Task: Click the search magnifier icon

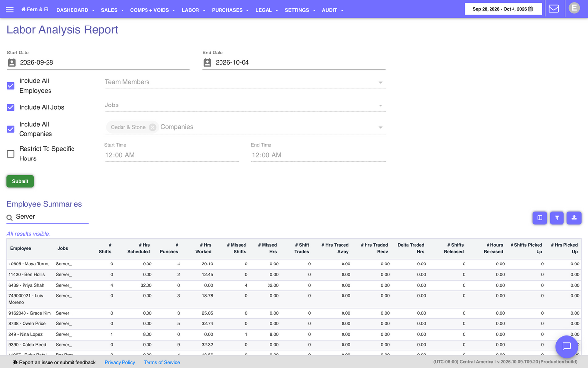Action: point(10,217)
